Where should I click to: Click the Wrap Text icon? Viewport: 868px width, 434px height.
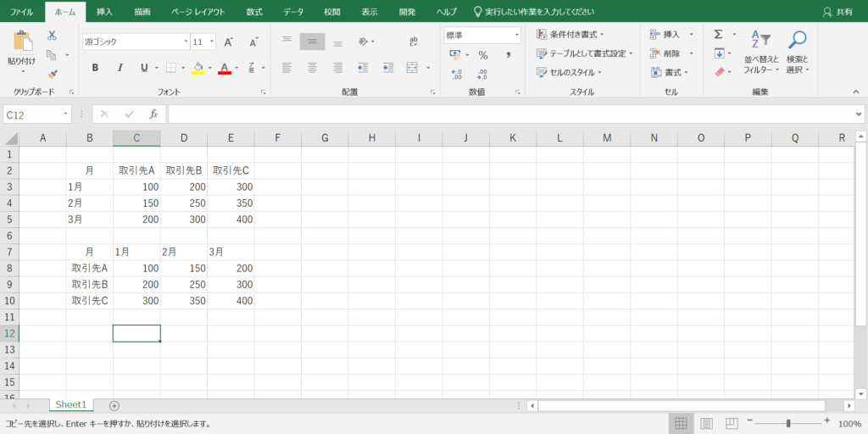coord(413,42)
